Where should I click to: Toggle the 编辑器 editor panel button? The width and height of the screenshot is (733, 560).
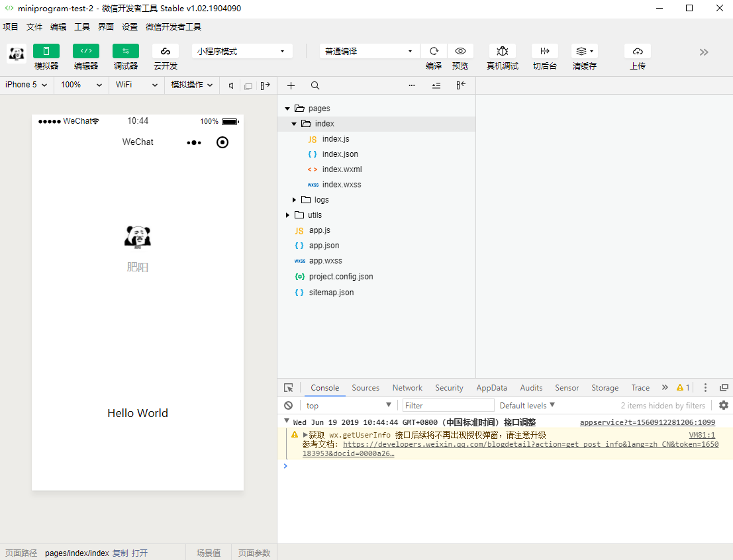pos(86,51)
